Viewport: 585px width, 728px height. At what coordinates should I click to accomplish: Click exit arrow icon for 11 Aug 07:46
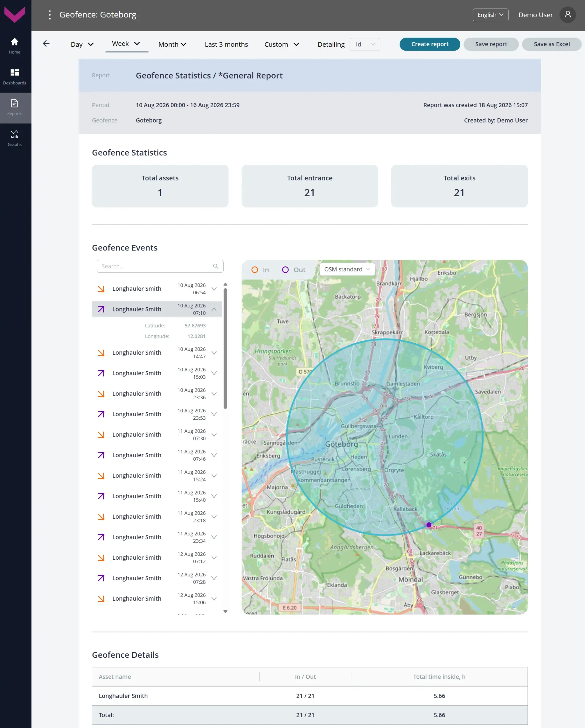pos(101,455)
